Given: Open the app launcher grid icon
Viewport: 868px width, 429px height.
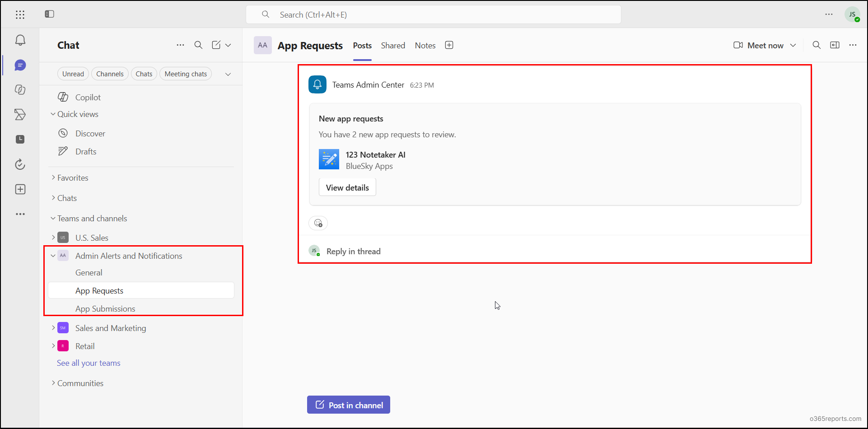Looking at the screenshot, I should 20,14.
